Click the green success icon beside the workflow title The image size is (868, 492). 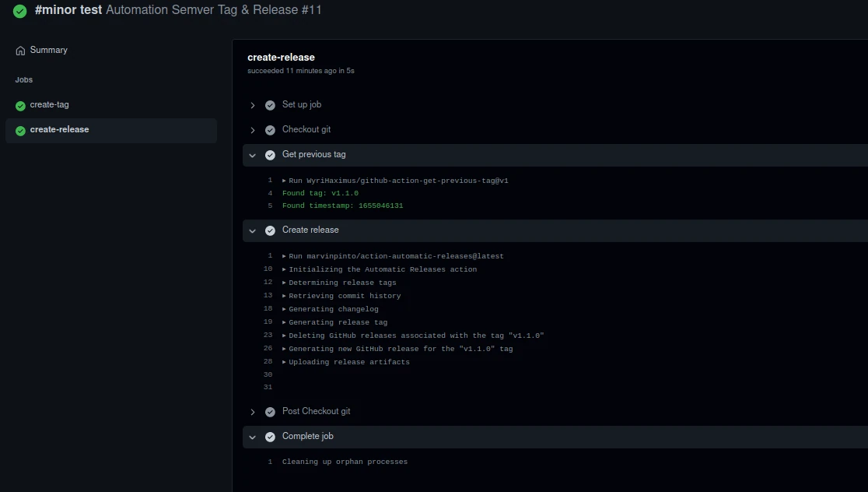coord(19,10)
